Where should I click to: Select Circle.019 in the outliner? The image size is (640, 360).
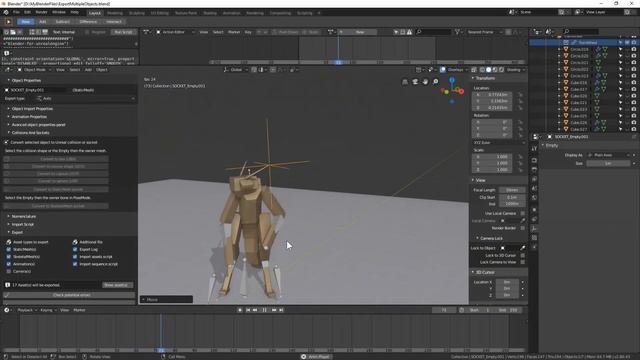coord(579,49)
